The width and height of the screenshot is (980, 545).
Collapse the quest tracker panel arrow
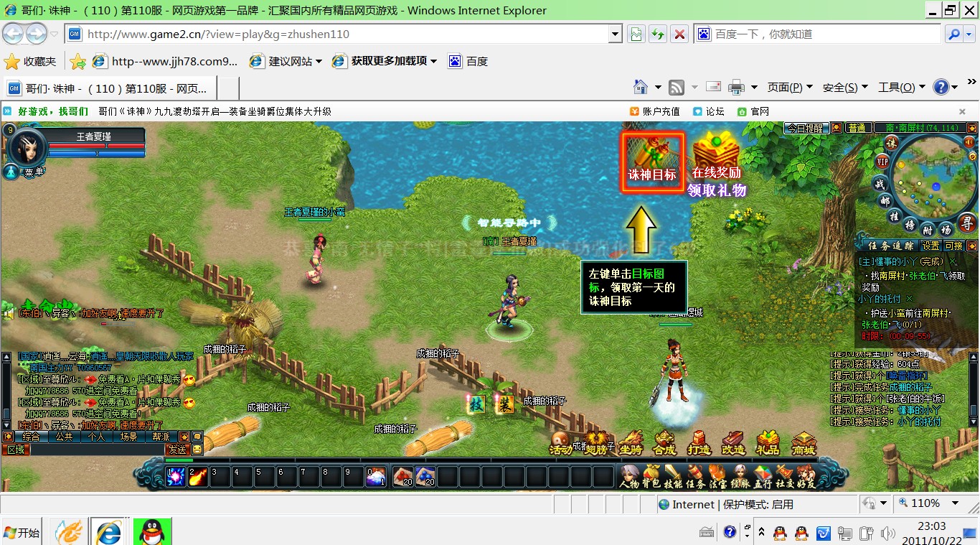(971, 246)
